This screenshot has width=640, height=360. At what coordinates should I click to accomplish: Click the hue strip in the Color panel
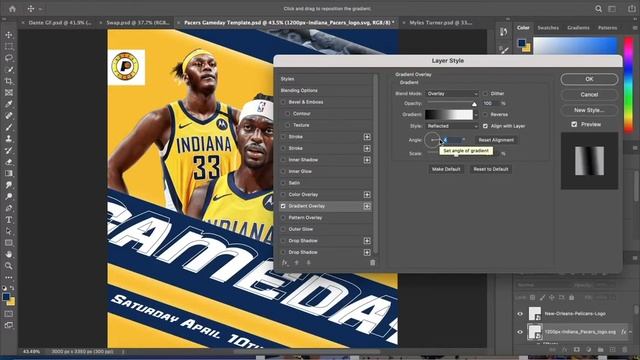click(x=629, y=84)
